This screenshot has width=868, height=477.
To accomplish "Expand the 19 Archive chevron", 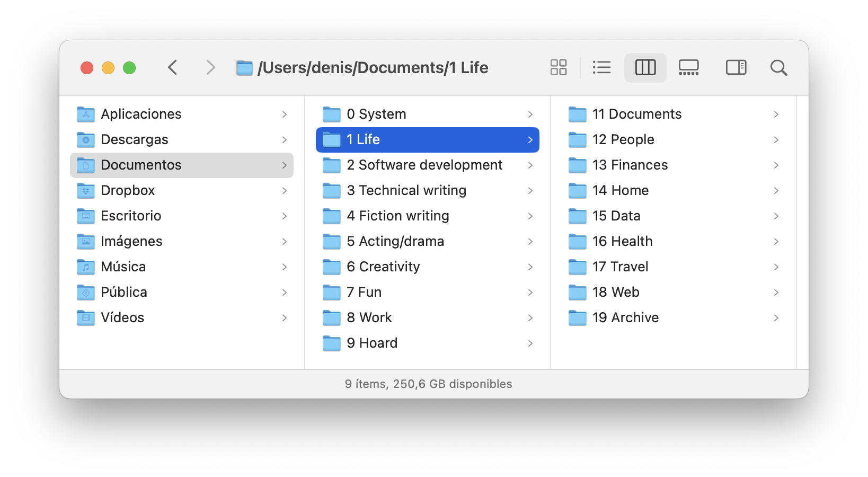I will (776, 317).
